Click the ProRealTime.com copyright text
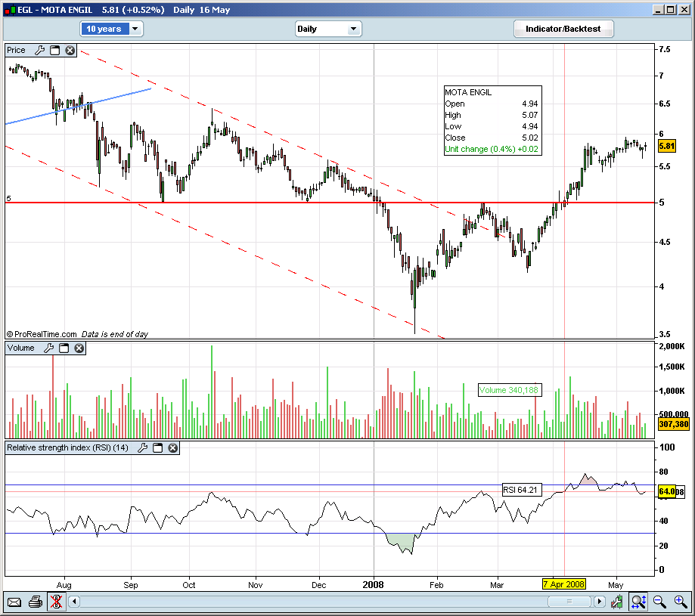This screenshot has height=616, width=695. click(42, 334)
